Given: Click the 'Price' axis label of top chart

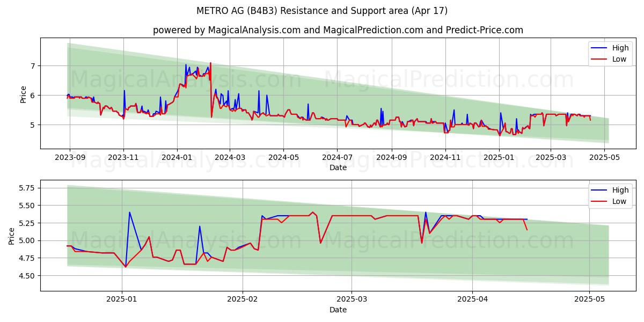Looking at the screenshot, I should click(x=23, y=93).
